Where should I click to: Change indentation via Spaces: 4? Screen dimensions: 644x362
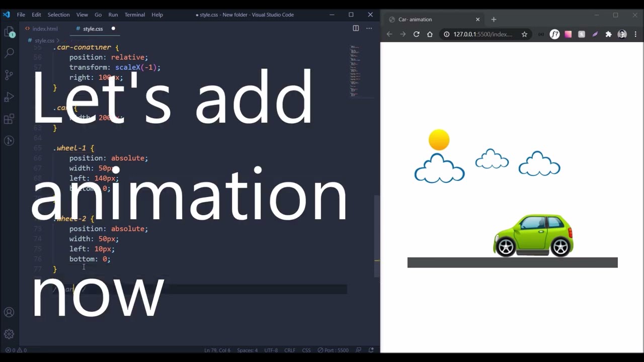(247, 350)
